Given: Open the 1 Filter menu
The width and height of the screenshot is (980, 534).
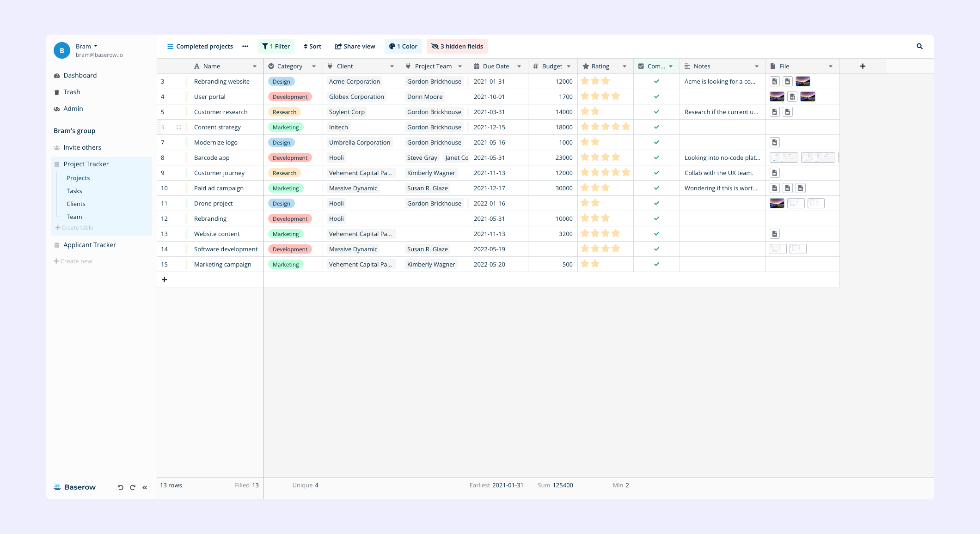Looking at the screenshot, I should click(276, 46).
